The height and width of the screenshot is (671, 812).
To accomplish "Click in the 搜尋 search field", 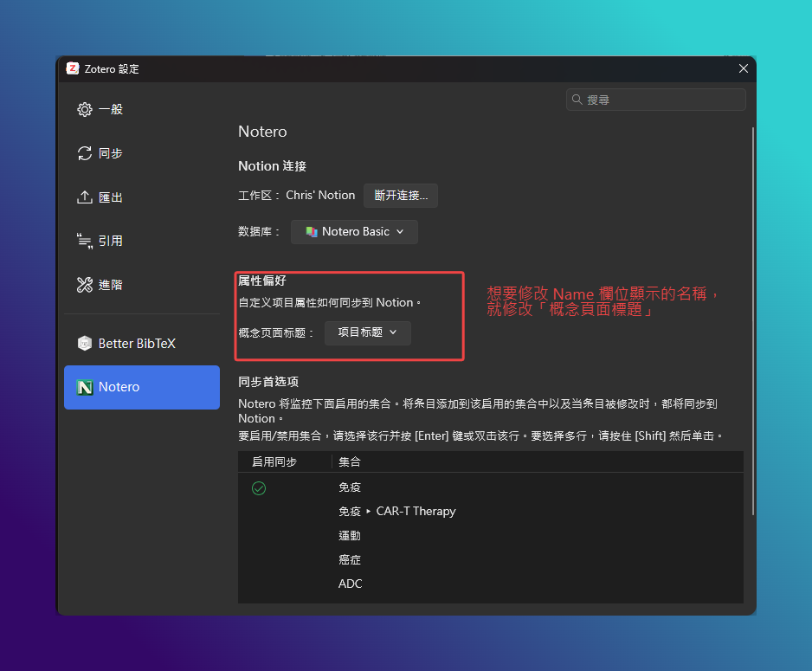I will (x=655, y=100).
